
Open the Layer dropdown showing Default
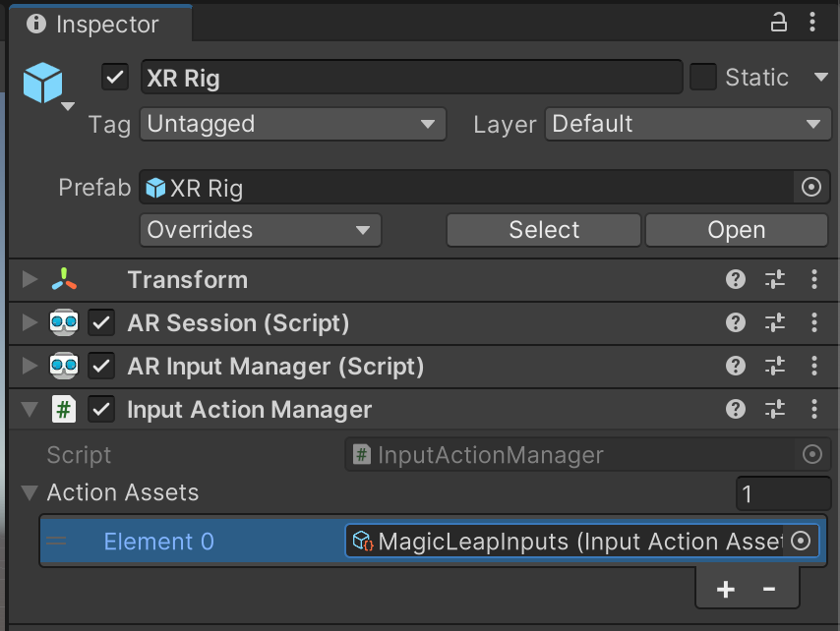point(687,125)
